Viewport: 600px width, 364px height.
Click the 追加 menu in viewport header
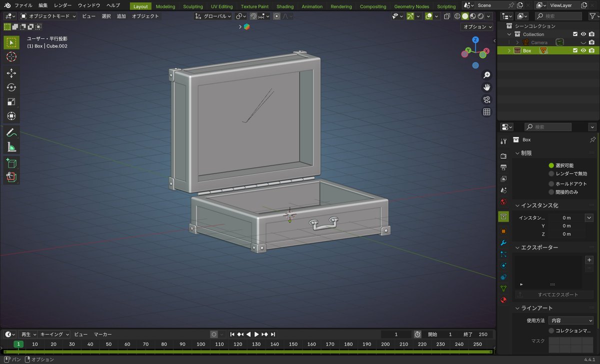pos(121,16)
